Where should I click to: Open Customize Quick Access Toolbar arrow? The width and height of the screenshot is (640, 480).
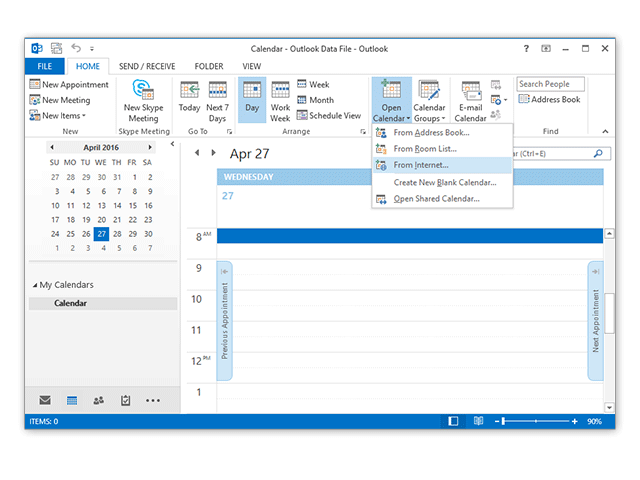click(x=92, y=49)
